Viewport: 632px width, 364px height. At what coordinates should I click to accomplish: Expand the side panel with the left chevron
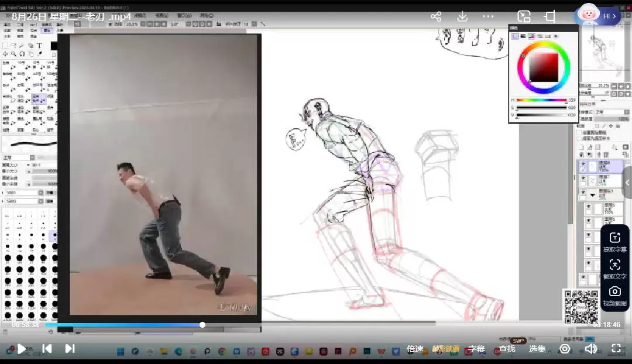[627, 183]
